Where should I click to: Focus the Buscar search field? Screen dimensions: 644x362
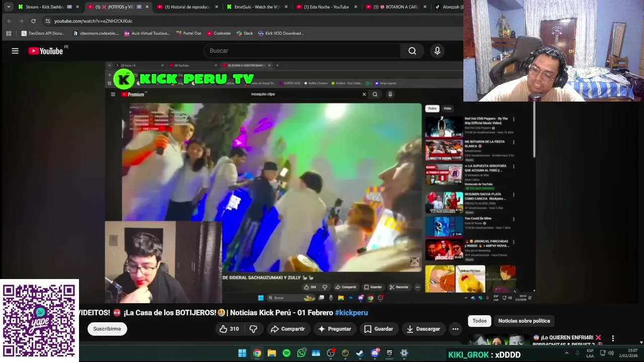[x=302, y=51]
